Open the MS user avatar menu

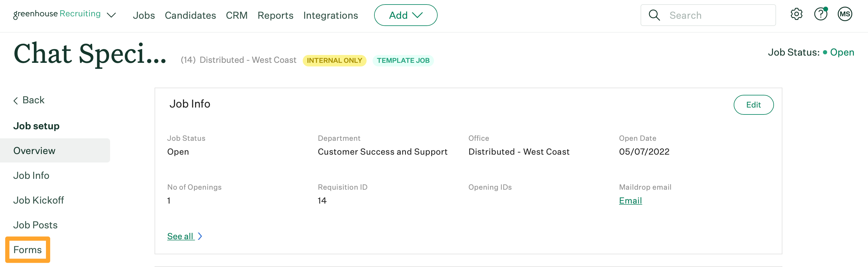844,14
